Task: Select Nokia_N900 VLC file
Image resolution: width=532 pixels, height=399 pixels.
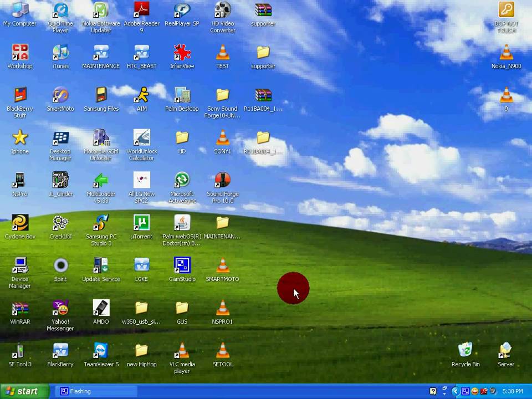Action: [506, 52]
